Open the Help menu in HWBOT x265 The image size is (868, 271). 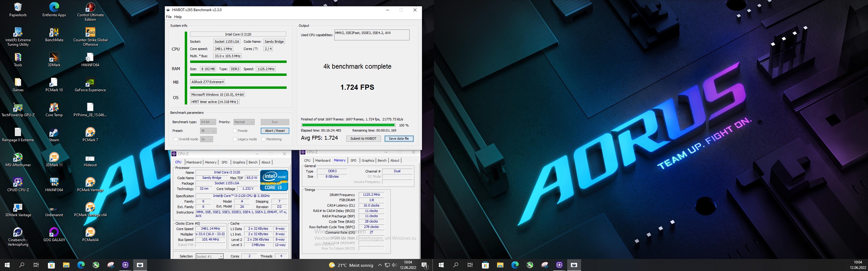tap(178, 17)
